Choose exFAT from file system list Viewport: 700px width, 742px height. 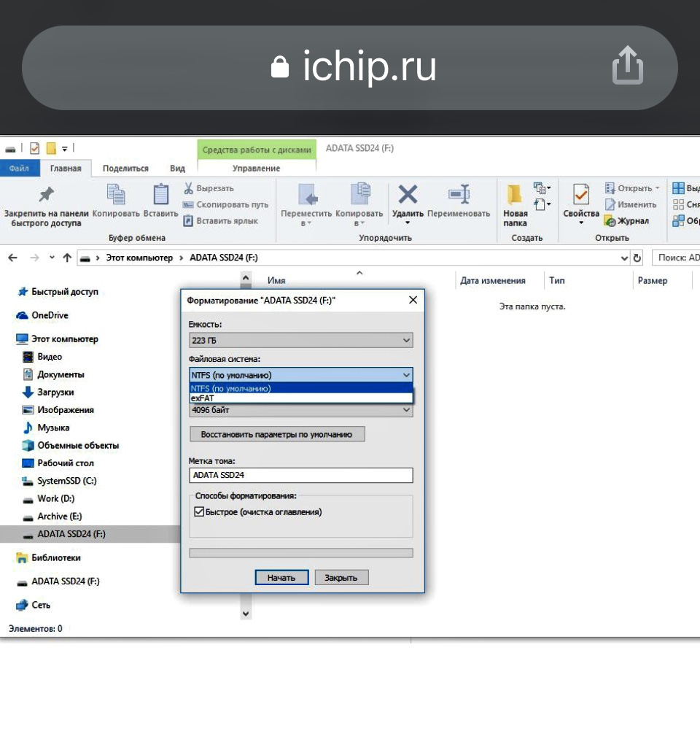(x=301, y=398)
